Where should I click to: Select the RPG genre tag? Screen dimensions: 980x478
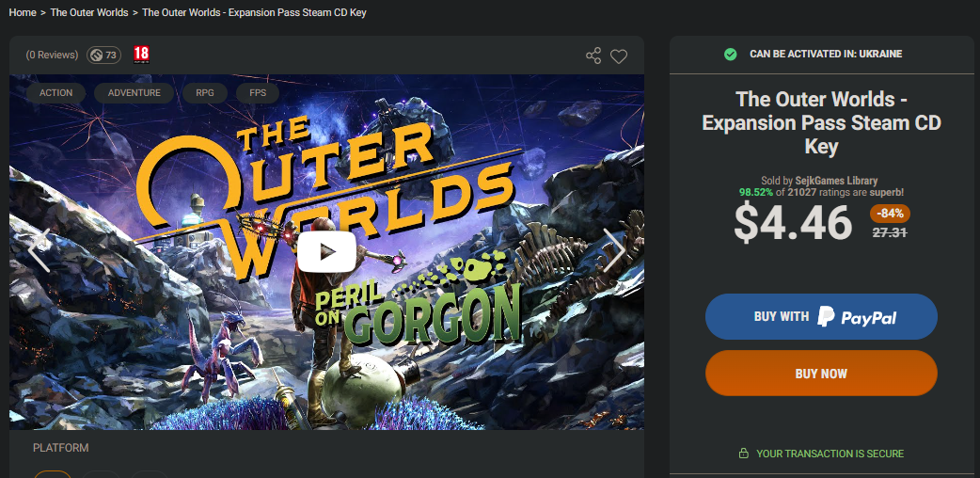(204, 92)
